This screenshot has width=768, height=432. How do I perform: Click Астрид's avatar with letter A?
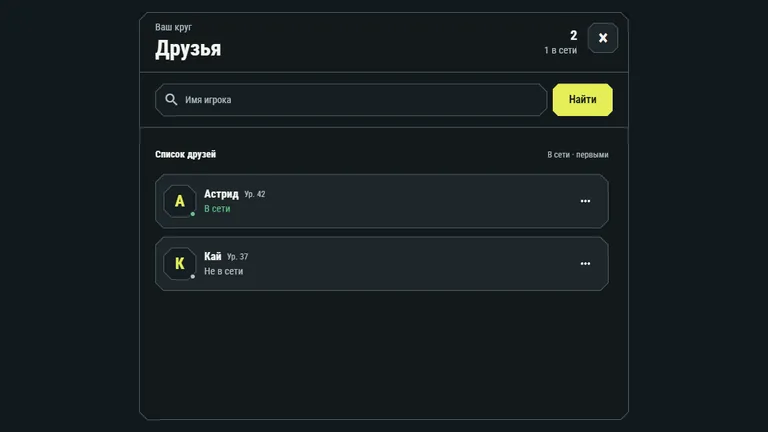[180, 201]
